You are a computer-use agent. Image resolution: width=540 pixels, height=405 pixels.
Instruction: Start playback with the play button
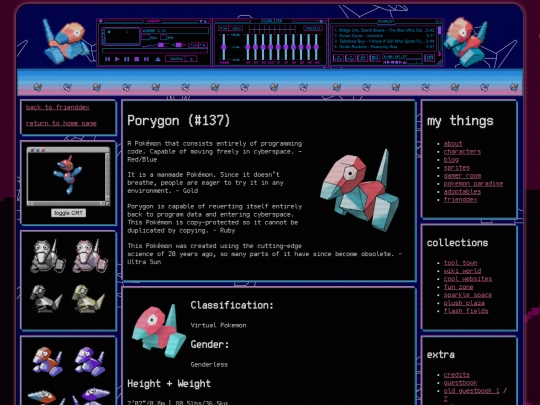pos(117,59)
